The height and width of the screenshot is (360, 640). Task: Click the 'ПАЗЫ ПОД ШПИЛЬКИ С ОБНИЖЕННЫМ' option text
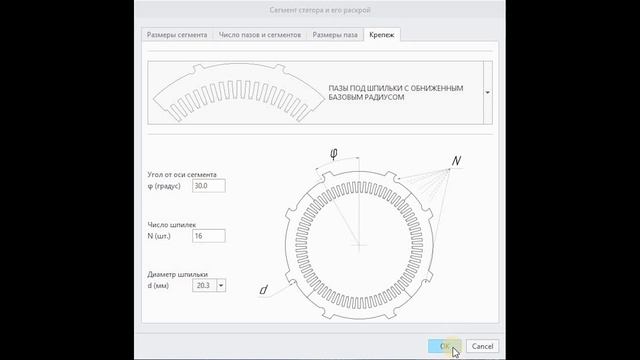click(x=396, y=88)
